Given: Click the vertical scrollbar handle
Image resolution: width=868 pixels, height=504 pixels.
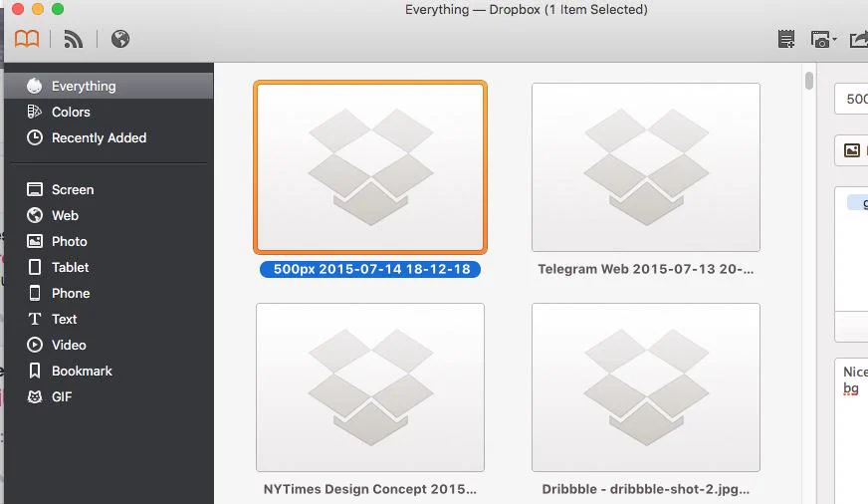Looking at the screenshot, I should click(x=809, y=81).
